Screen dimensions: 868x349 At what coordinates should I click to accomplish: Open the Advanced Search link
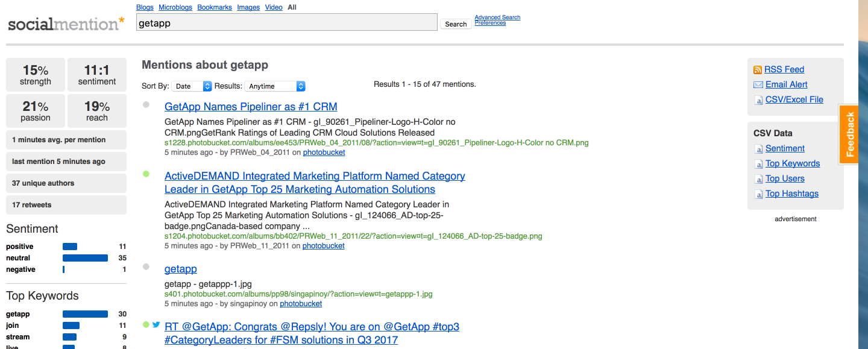[x=497, y=17]
